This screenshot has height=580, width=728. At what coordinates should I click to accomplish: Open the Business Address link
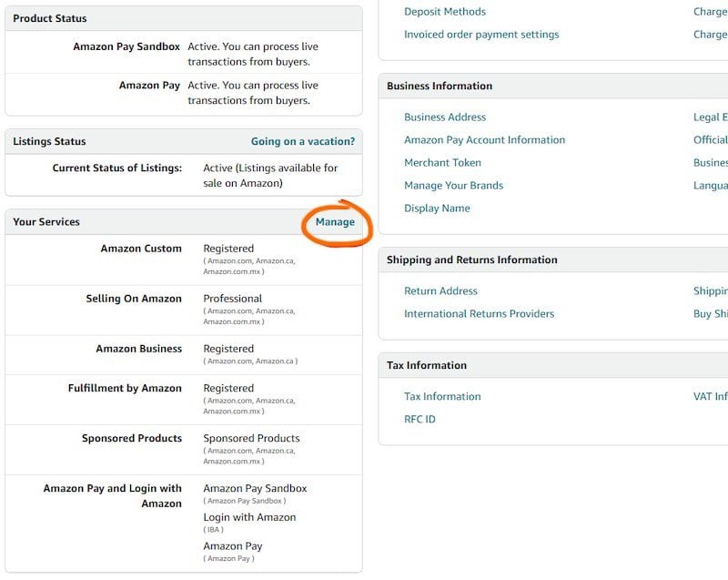[445, 117]
